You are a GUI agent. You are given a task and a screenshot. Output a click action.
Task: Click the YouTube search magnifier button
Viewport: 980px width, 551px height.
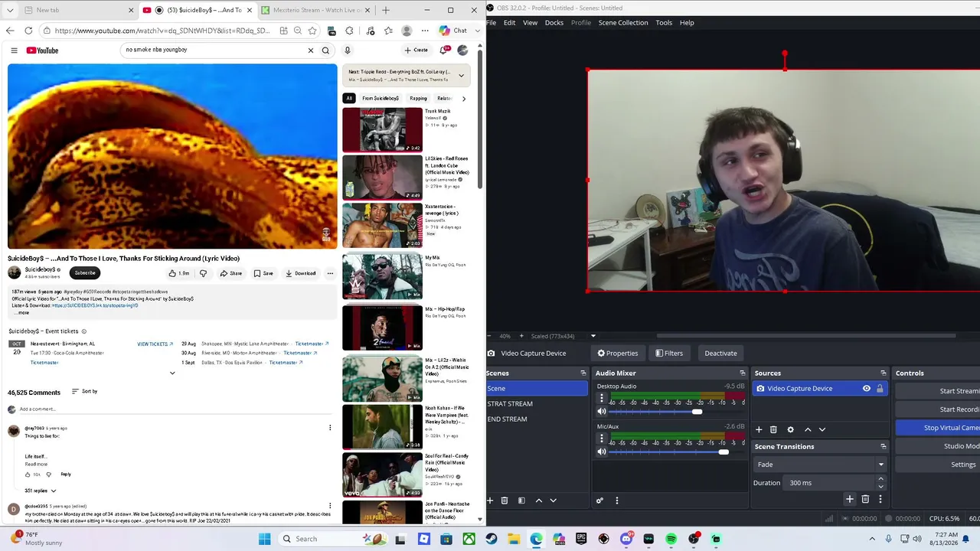[x=325, y=51]
